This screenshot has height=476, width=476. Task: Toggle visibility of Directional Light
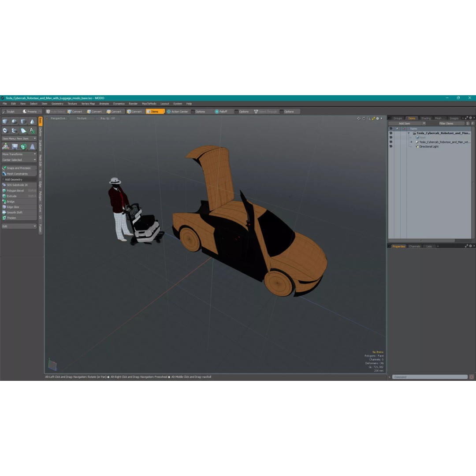point(390,146)
